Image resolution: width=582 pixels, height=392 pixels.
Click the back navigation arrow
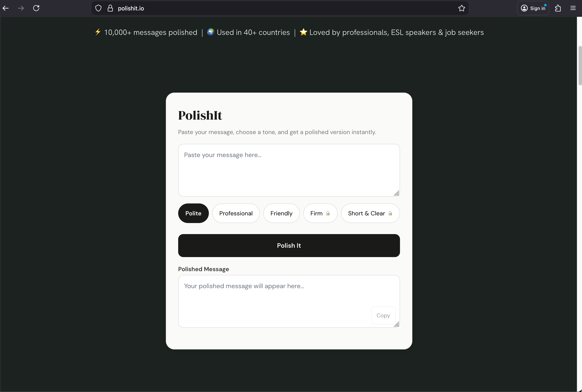[6, 8]
